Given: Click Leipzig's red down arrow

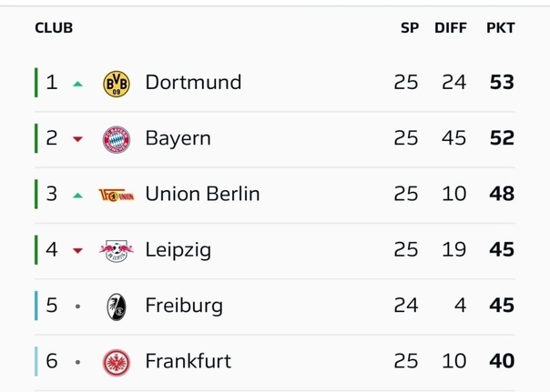Looking at the screenshot, I should [78, 250].
